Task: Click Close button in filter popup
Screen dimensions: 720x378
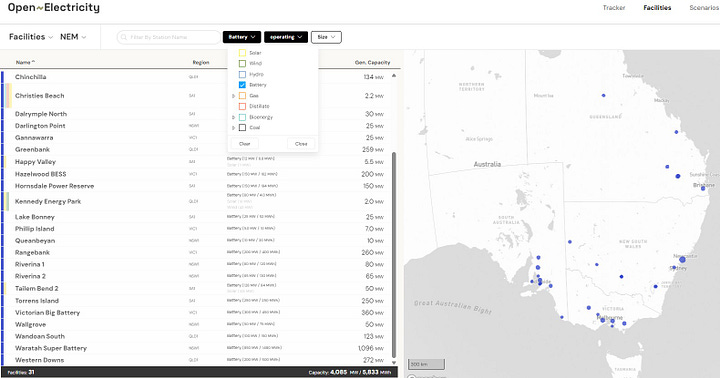Action: [301, 144]
